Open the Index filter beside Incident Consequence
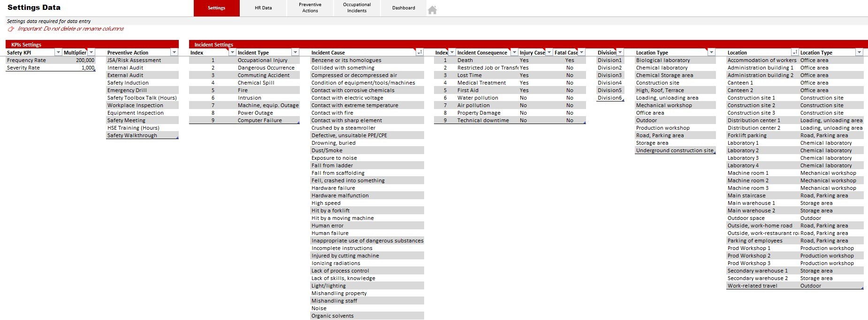The width and height of the screenshot is (868, 320). 452,52
